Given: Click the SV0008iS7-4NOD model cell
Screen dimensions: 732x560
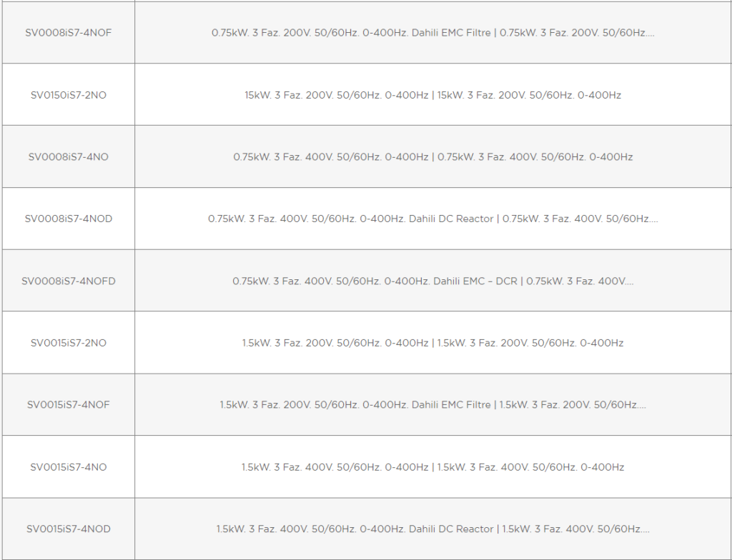Looking at the screenshot, I should pos(68,219).
